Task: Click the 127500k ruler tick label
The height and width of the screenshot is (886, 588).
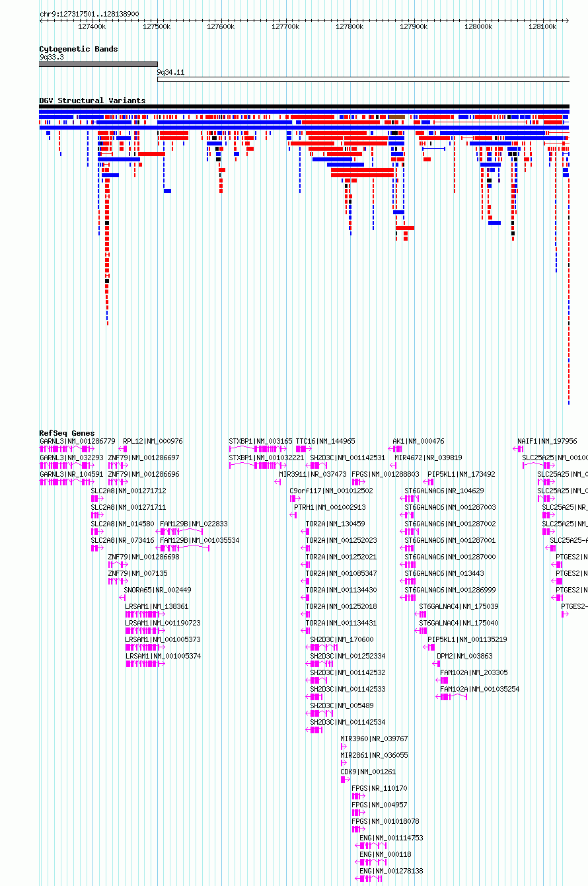Action: coord(157,26)
